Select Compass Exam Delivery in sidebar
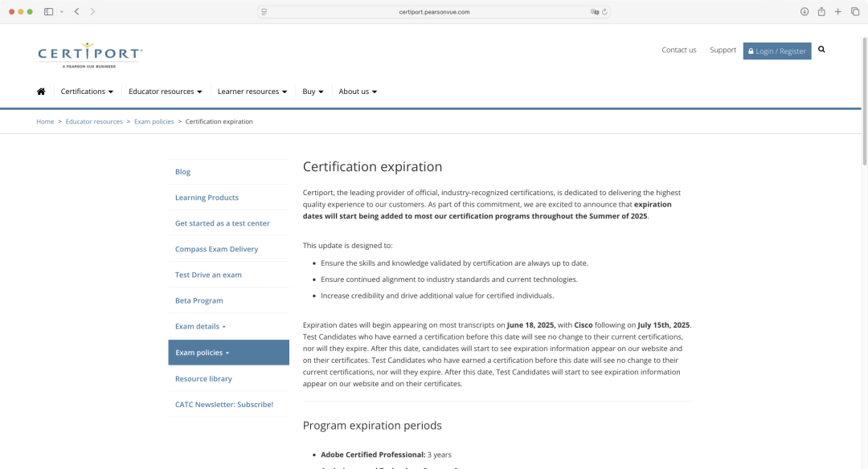The width and height of the screenshot is (868, 469). 216,249
